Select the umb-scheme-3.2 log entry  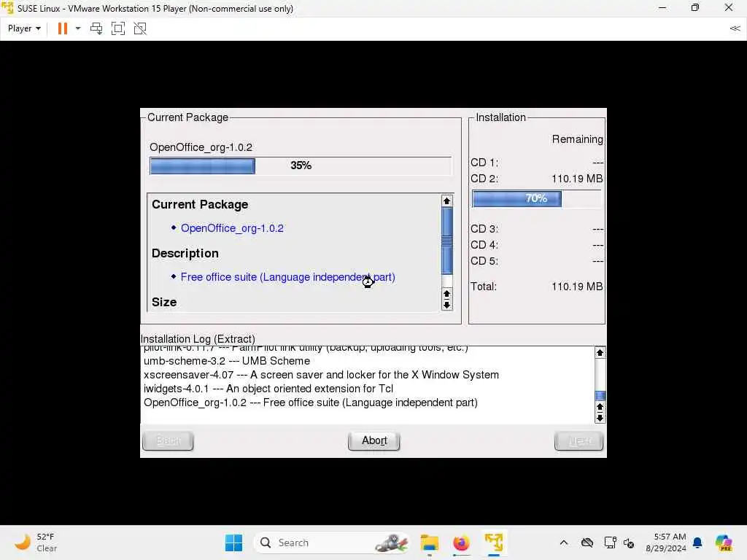[x=227, y=361]
